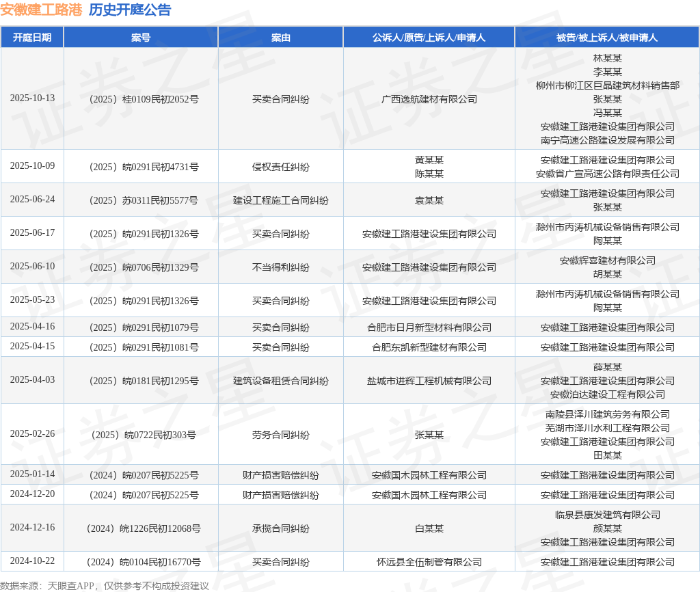Click case cause 劳务合同纠纷

click(281, 435)
